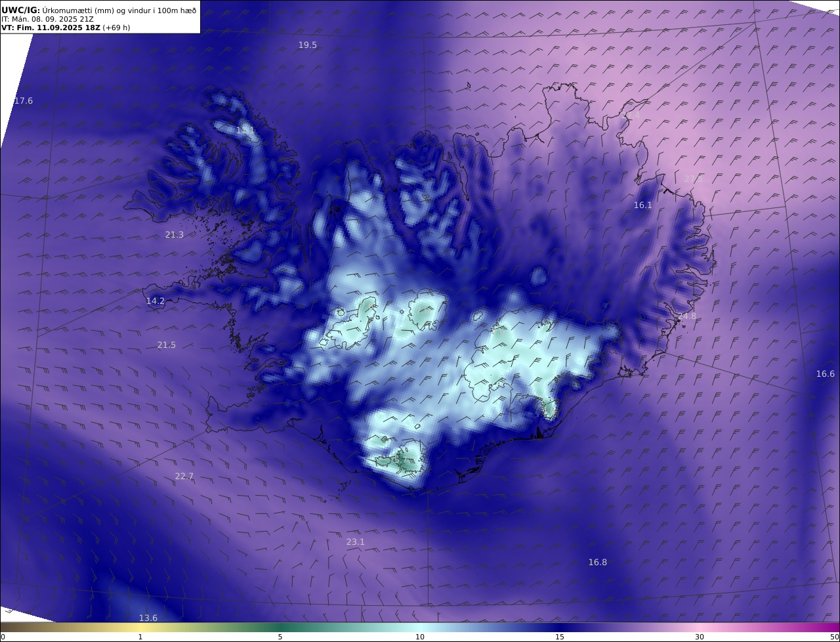Click the 'VT: Fim. 11.09.2025 18Z' valid time

(x=51, y=28)
